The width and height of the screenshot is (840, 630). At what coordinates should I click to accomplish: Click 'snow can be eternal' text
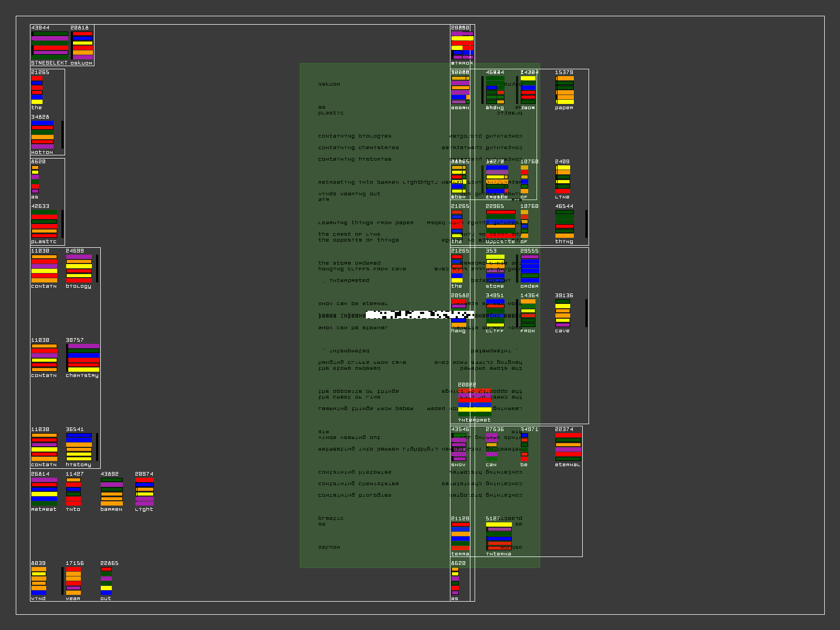(x=353, y=303)
